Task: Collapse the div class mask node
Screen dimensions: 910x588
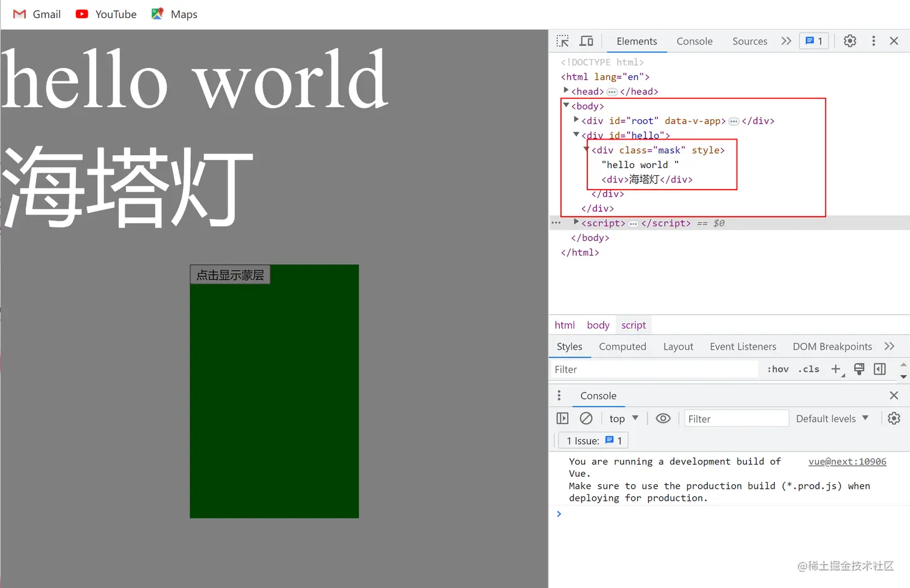Action: coord(586,149)
